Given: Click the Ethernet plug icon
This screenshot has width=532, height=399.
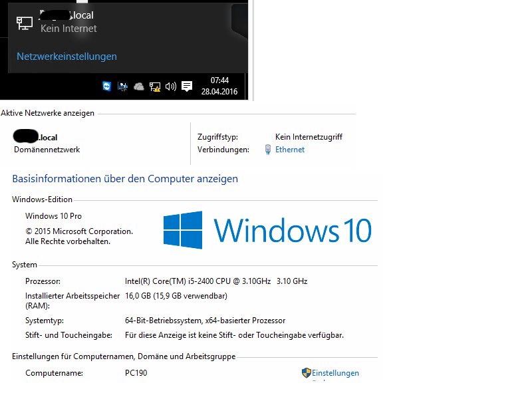Looking at the screenshot, I should [x=268, y=150].
